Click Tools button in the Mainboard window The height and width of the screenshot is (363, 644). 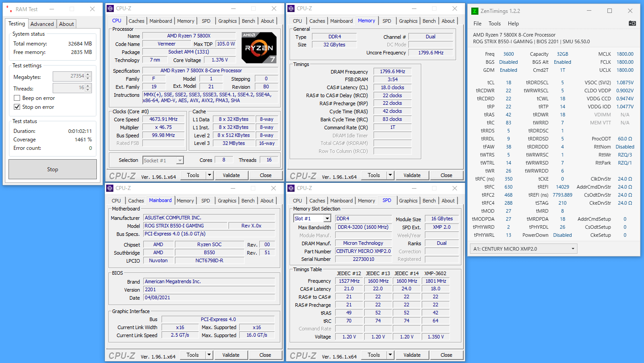click(x=193, y=355)
